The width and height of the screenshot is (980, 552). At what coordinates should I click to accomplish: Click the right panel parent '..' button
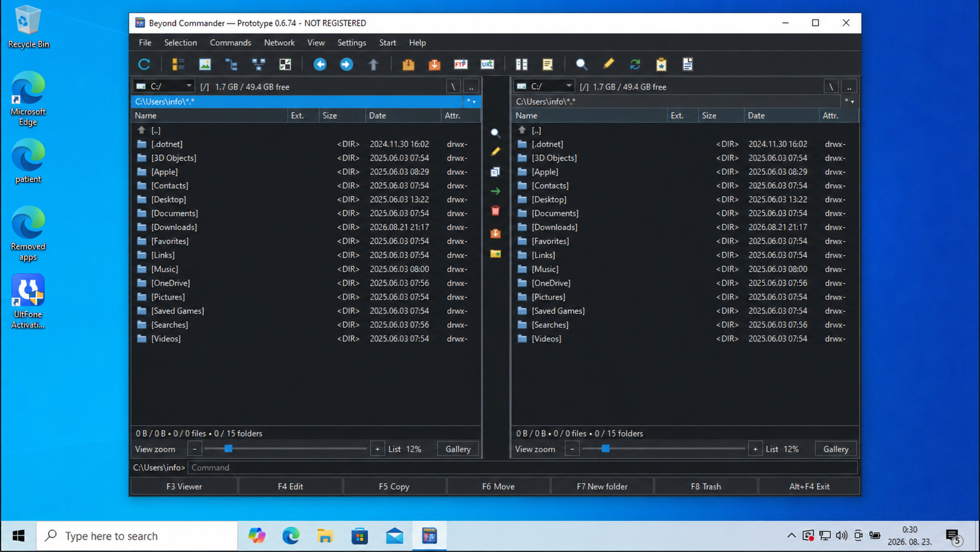pyautogui.click(x=849, y=87)
